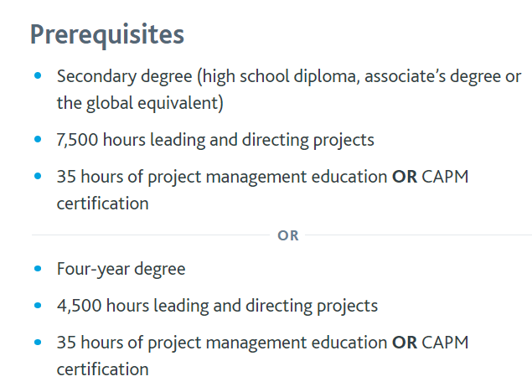The width and height of the screenshot is (532, 392).
Task: Click 'certification' just above the divider
Action: coord(102,204)
